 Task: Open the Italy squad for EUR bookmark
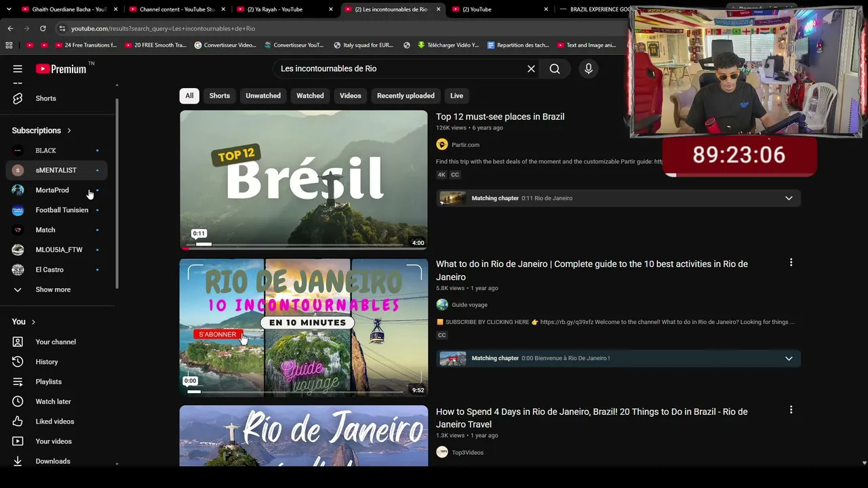coord(363,45)
